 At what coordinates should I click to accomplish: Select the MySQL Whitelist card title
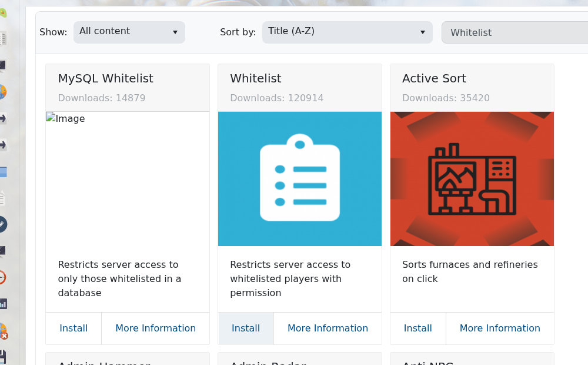pos(105,78)
